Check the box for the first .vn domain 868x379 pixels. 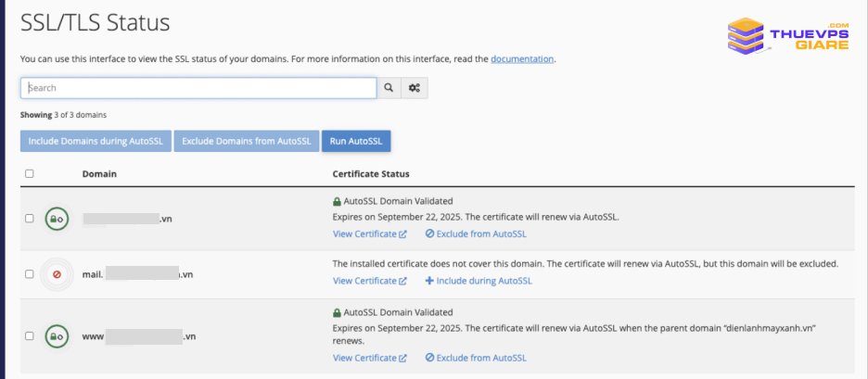coord(30,219)
